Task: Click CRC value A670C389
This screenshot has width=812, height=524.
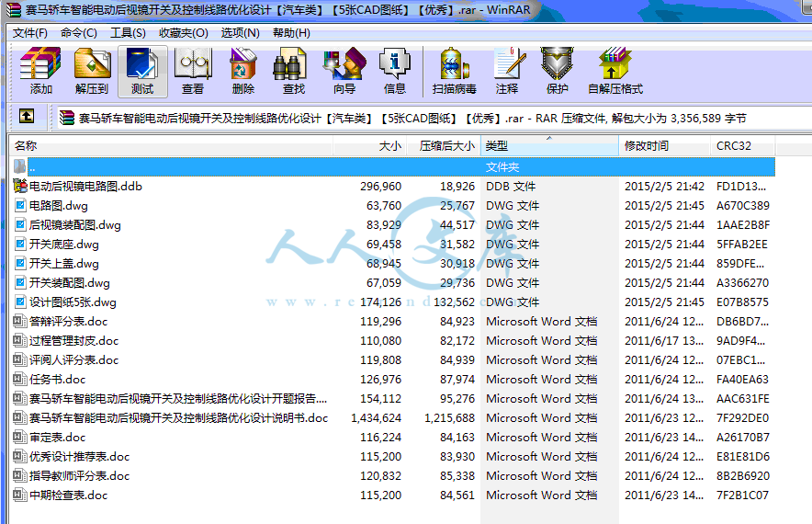Action: 743,205
